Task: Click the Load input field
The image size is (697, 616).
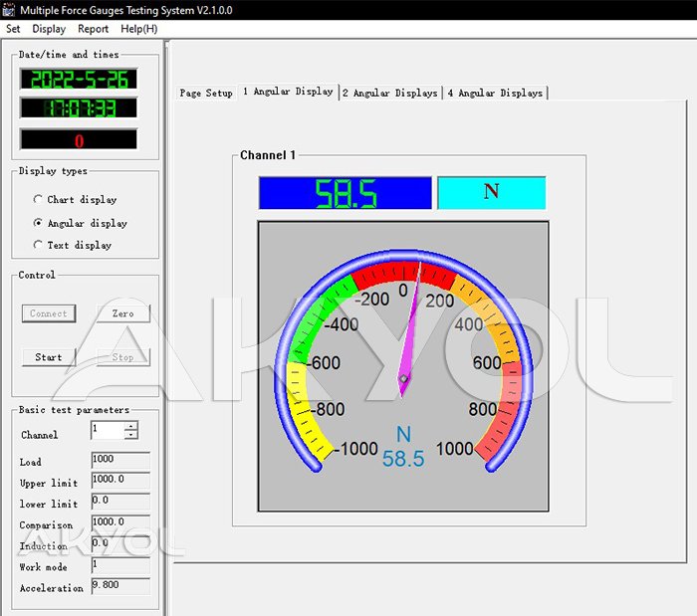Action: point(119,460)
